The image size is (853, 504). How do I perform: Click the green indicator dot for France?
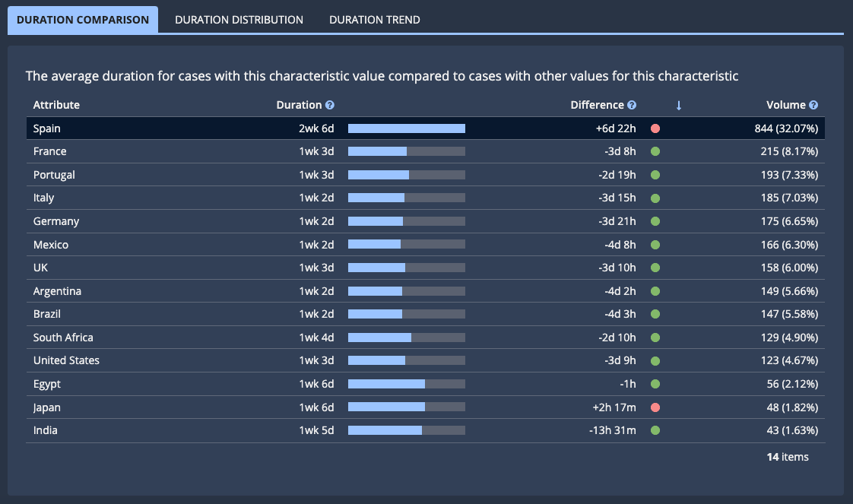click(655, 151)
